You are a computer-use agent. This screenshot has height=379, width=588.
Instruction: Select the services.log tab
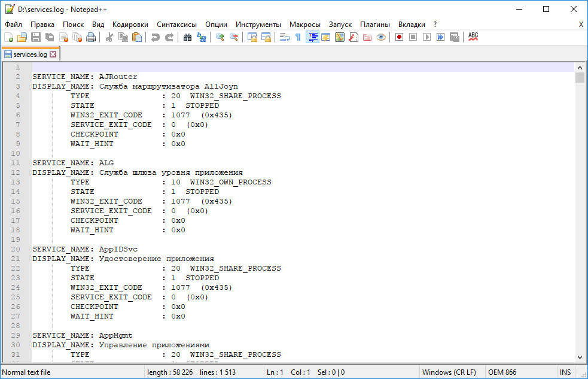[x=30, y=54]
